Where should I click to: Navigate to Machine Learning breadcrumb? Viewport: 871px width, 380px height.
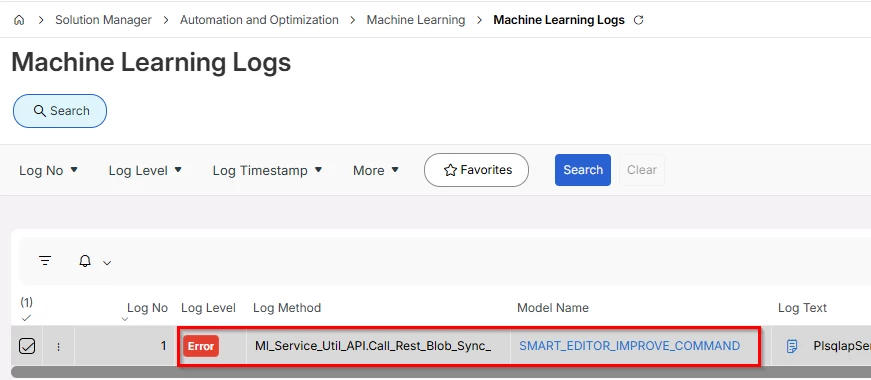point(416,20)
